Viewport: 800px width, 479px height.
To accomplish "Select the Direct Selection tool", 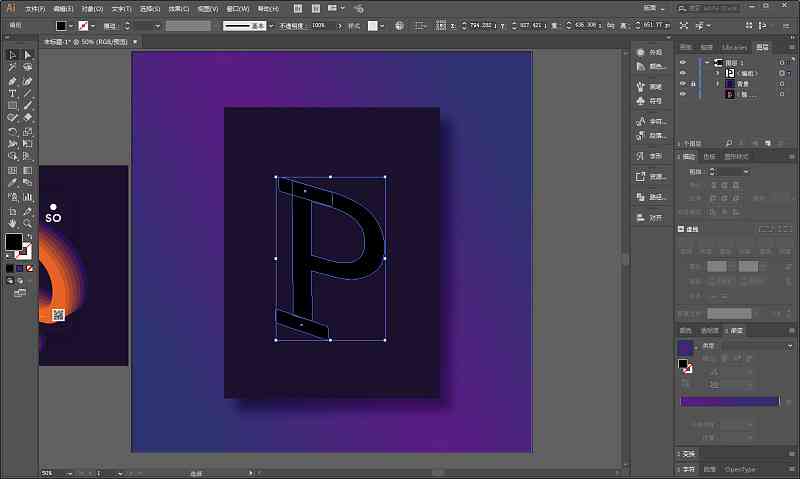I will (28, 55).
